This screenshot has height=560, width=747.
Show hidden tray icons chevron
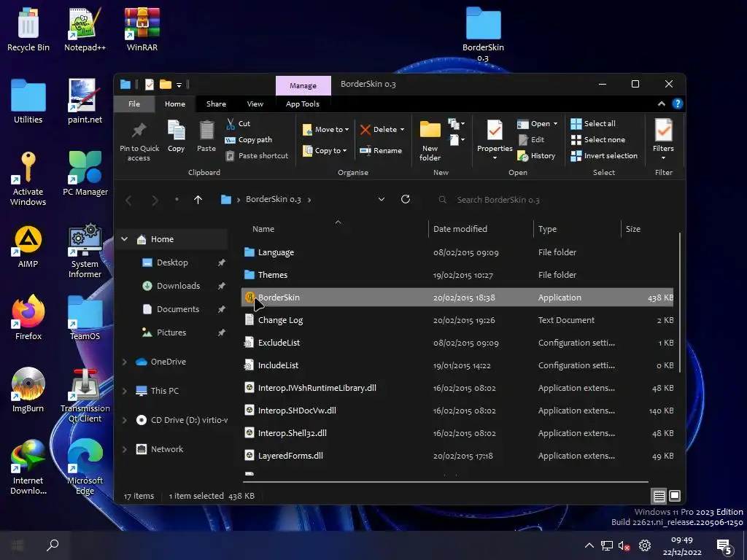point(589,545)
